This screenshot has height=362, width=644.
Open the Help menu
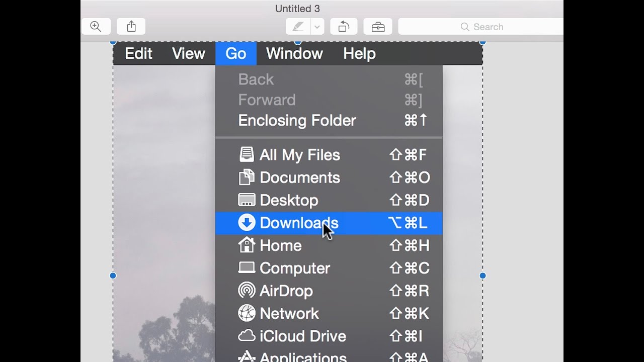pyautogui.click(x=359, y=53)
